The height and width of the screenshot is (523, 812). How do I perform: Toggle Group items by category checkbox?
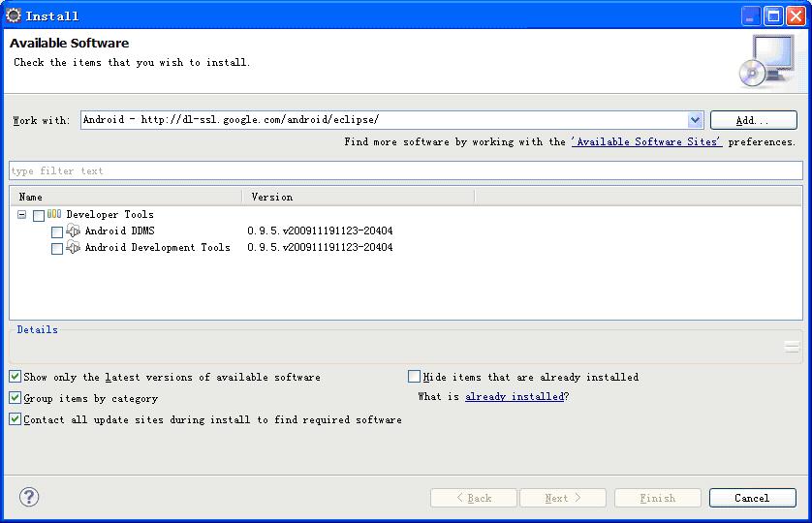pyautogui.click(x=15, y=398)
